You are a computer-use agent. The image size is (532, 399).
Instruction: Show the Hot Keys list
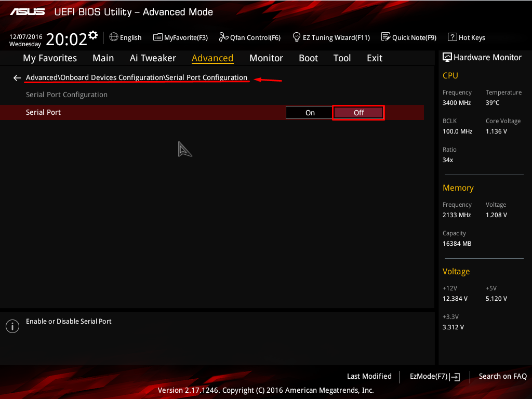point(472,37)
